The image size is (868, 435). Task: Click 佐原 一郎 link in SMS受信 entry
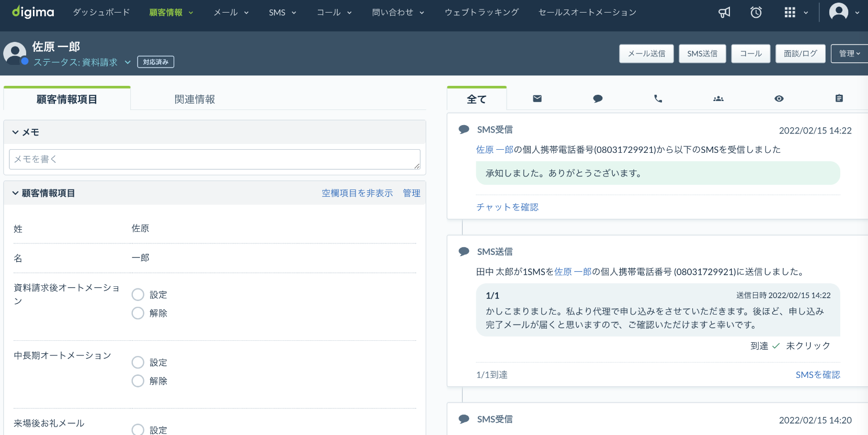pyautogui.click(x=495, y=150)
